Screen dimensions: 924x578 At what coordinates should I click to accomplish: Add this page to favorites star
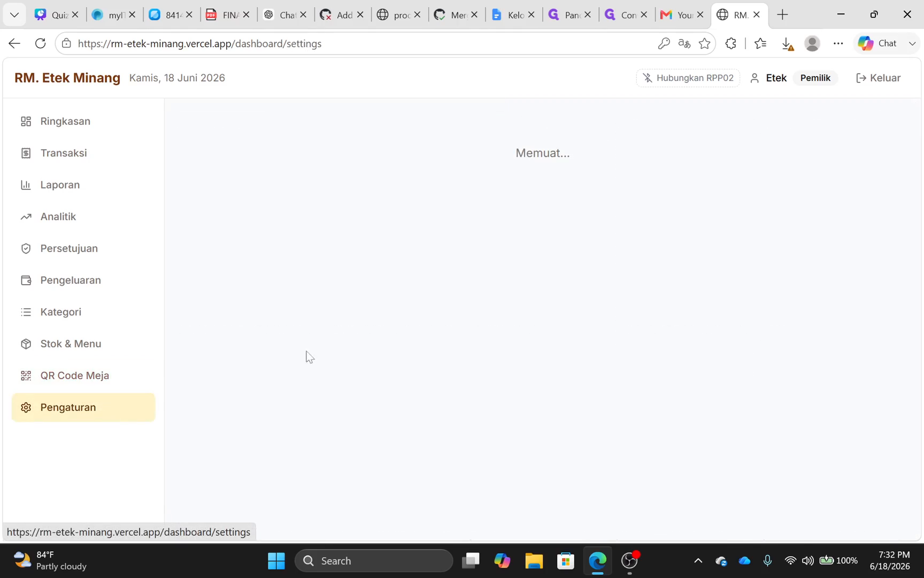pos(705,43)
